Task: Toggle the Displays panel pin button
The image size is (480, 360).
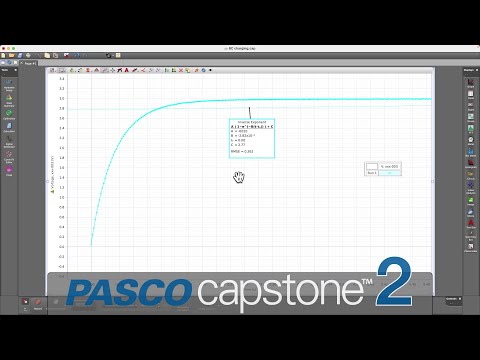Action: [x=477, y=70]
